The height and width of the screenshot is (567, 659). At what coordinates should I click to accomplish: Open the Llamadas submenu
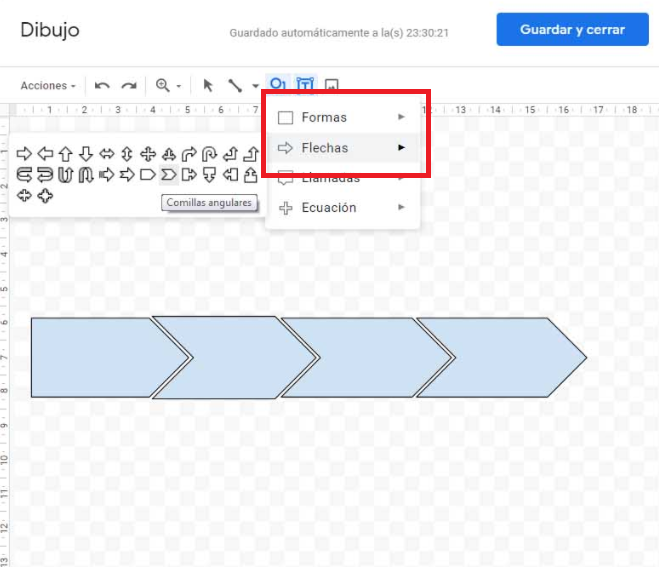pos(343,178)
